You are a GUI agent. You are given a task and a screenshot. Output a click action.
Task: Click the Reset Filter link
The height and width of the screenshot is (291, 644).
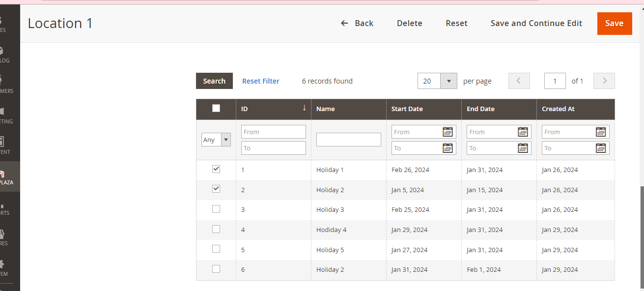261,81
